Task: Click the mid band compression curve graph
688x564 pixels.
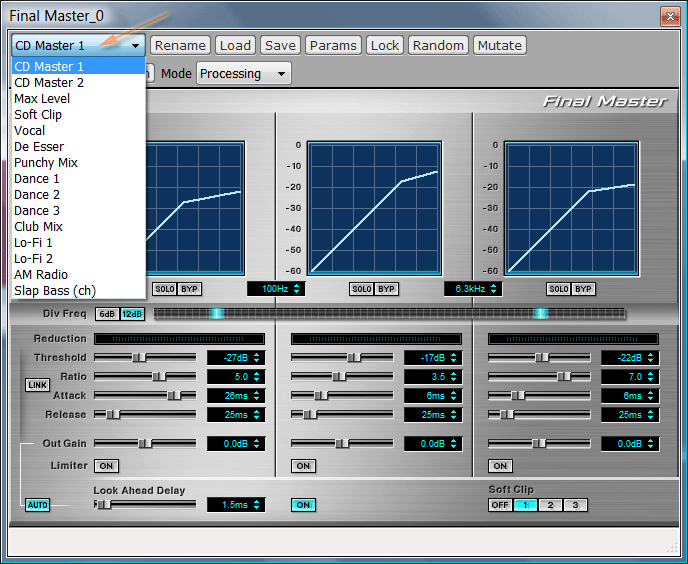Action: [x=374, y=208]
